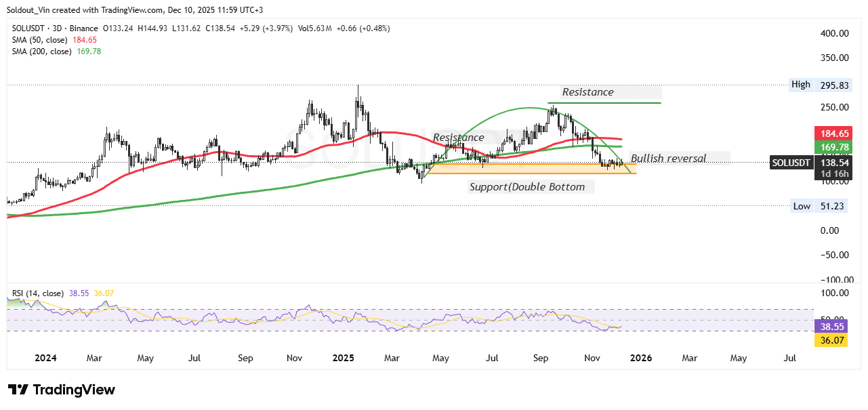Select the SMA (50, close) indicator legend

click(39, 40)
